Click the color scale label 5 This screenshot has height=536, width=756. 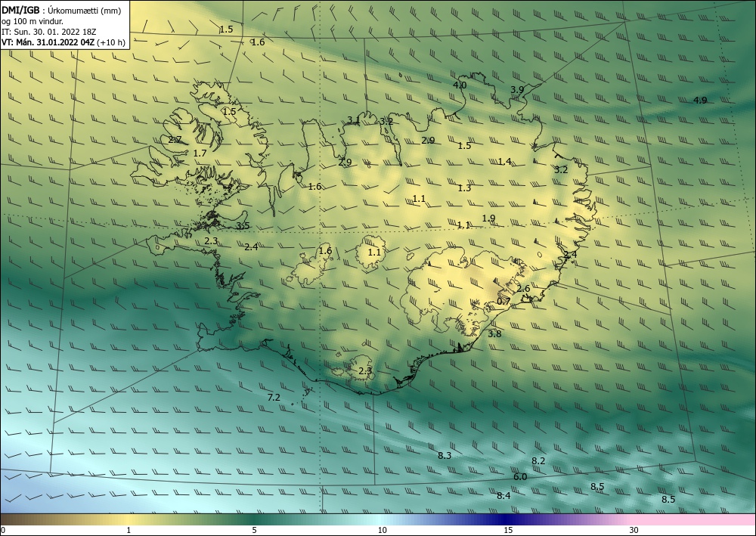(254, 530)
